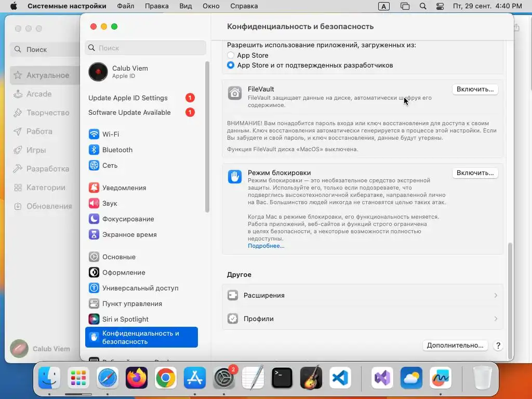
Task: Click the question mark help button
Action: pyautogui.click(x=498, y=345)
